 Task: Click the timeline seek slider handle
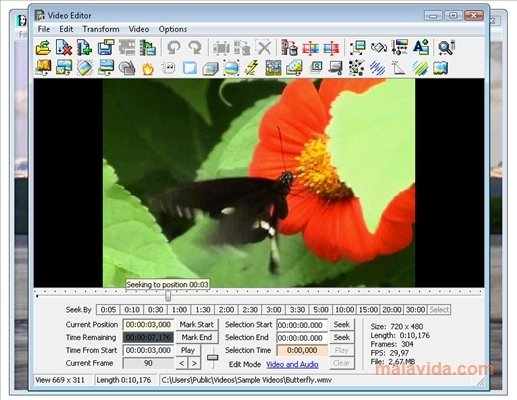pyautogui.click(x=168, y=296)
